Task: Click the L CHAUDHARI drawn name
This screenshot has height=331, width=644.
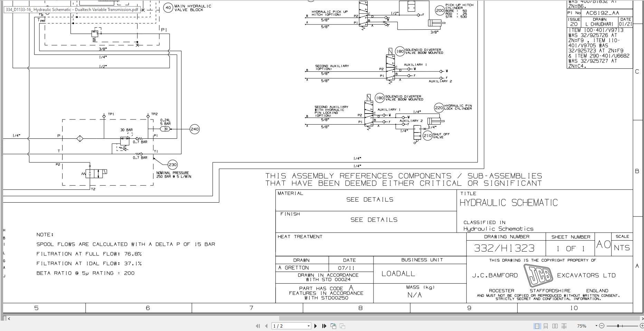Action: pos(599,24)
